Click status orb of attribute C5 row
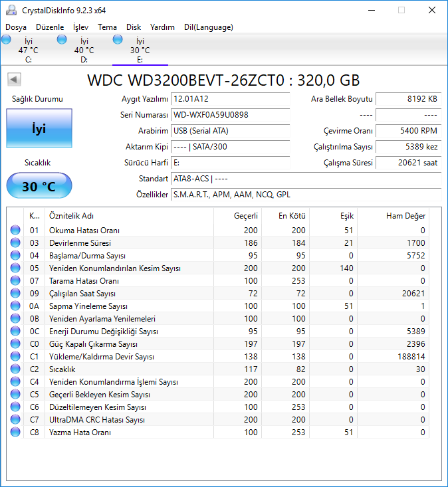The image size is (448, 487). click(15, 394)
